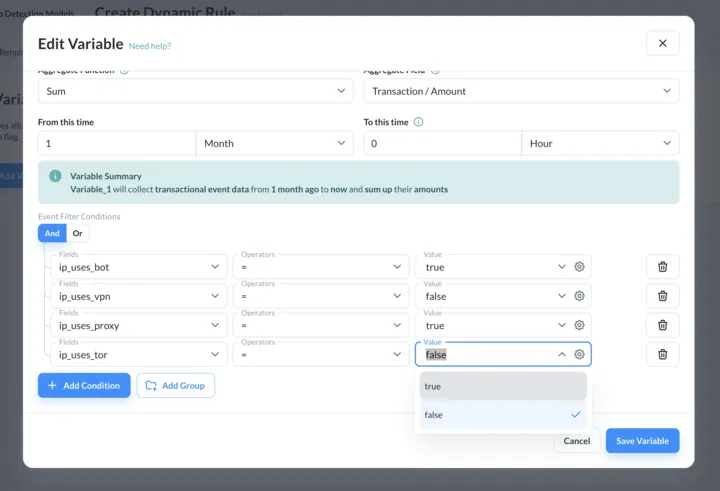Open the ip_uses_vpn Fields dropdown
720x491 pixels.
click(x=139, y=296)
